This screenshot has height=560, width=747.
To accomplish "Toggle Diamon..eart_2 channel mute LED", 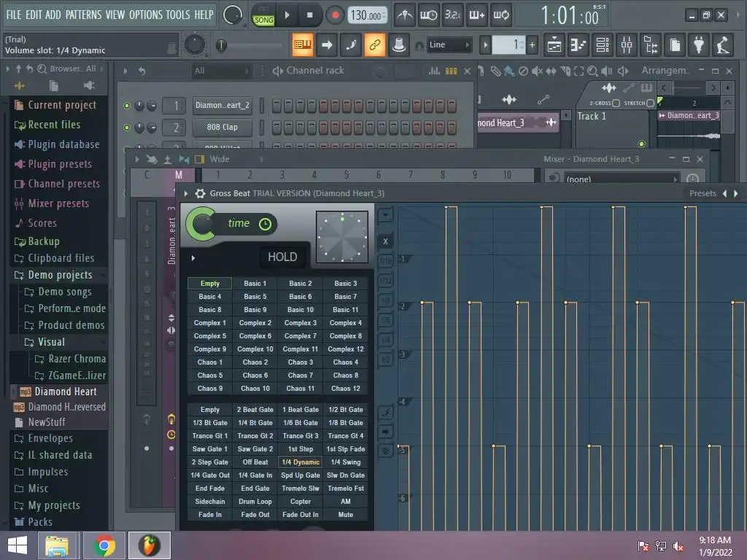I will 127,106.
